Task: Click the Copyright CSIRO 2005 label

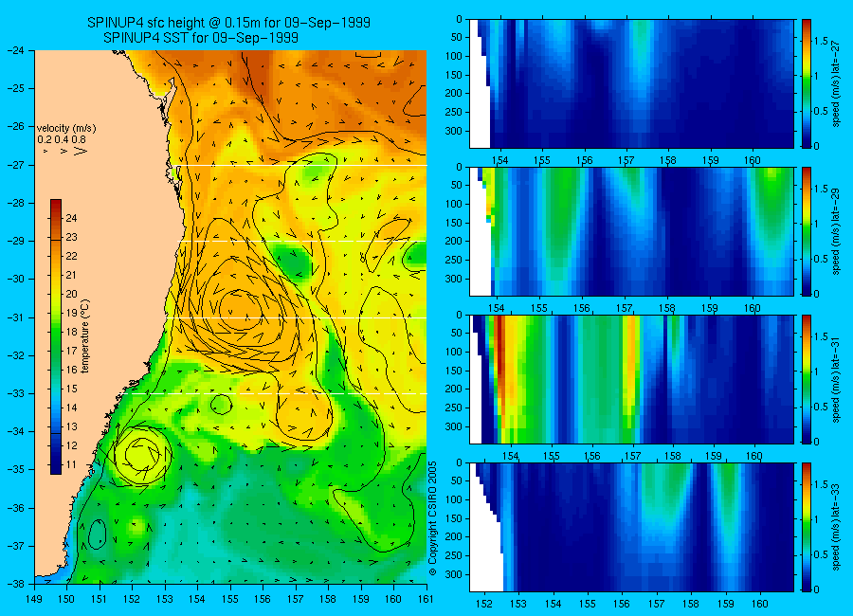Action: [432, 518]
